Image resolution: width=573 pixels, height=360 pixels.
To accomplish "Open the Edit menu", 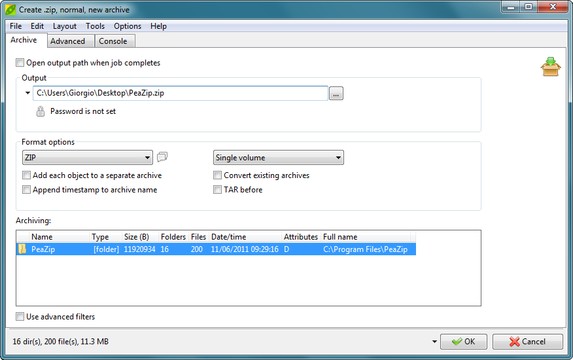I will [x=37, y=26].
